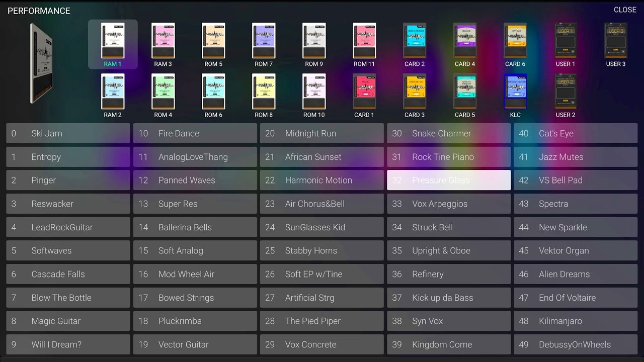Choose performance 4 LeadRockGuitar
Viewport: 644px width, 362px height.
pos(68,227)
